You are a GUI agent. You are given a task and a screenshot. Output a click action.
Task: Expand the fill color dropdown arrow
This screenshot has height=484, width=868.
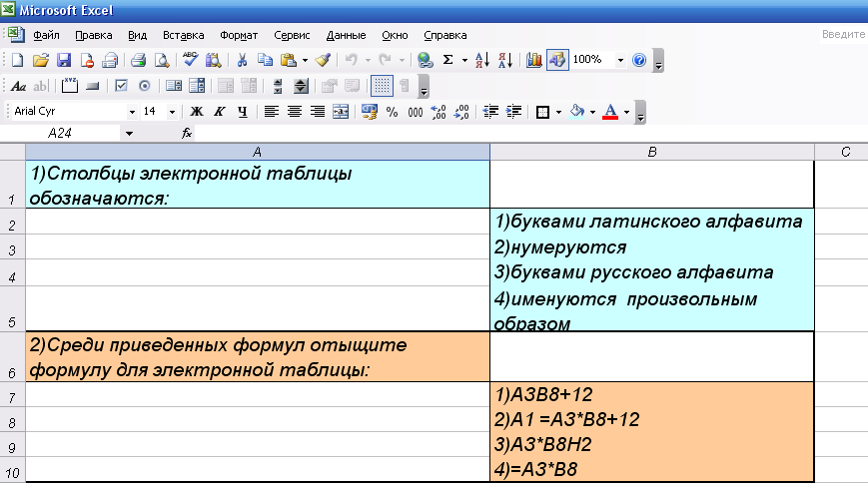(x=592, y=113)
